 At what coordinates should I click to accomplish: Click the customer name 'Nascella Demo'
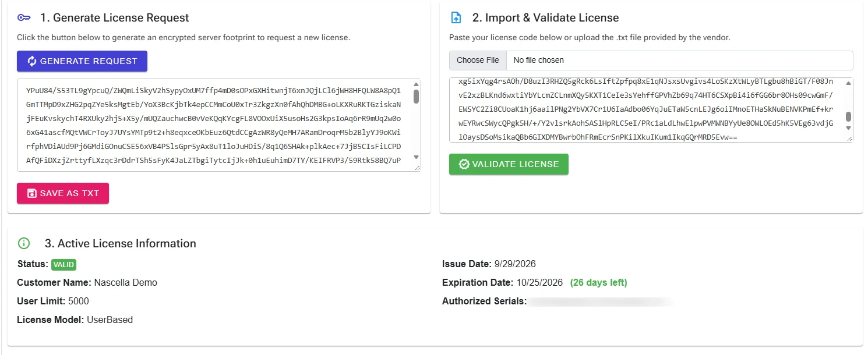point(126,283)
